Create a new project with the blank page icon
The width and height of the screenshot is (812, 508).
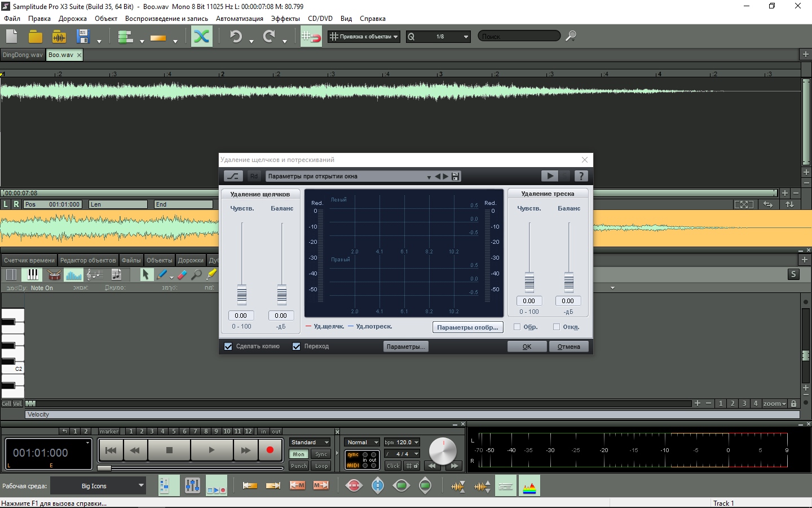pyautogui.click(x=12, y=37)
